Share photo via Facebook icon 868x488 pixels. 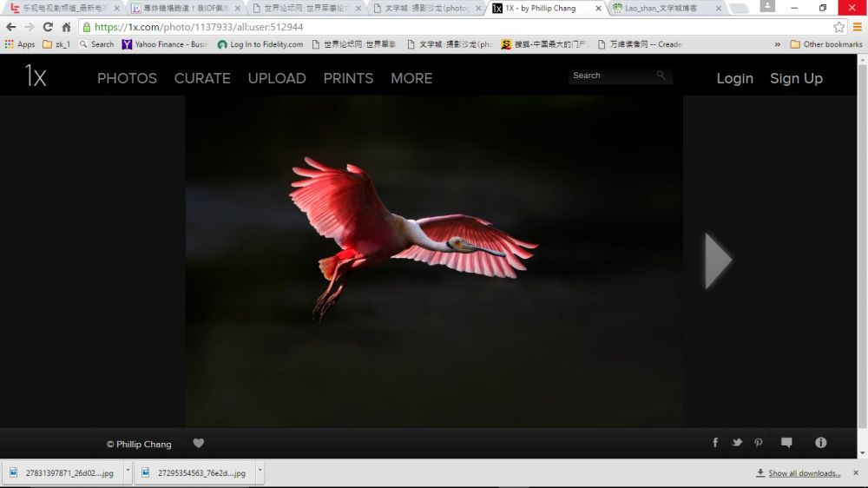(x=715, y=443)
